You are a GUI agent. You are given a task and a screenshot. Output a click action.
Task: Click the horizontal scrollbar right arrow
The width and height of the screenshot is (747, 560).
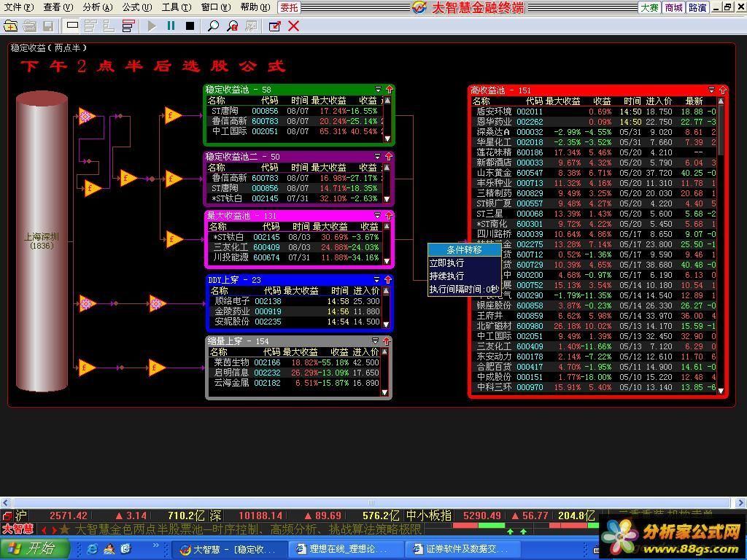[x=740, y=502]
